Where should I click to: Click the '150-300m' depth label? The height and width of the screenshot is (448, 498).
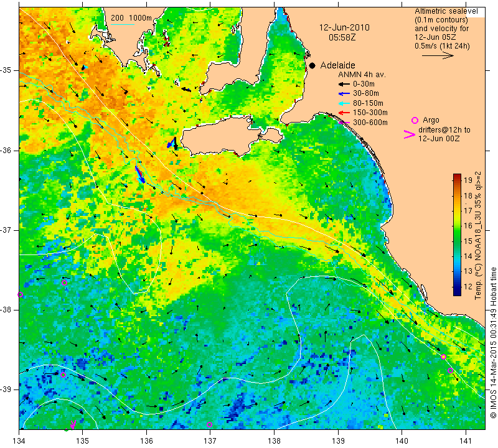click(370, 113)
